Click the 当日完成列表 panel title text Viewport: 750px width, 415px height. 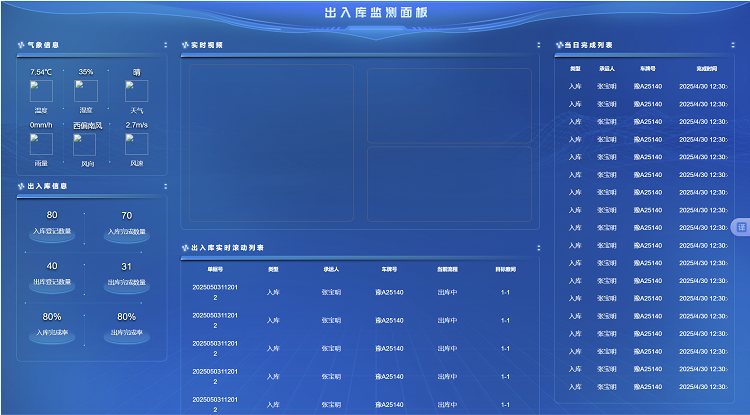(x=588, y=45)
